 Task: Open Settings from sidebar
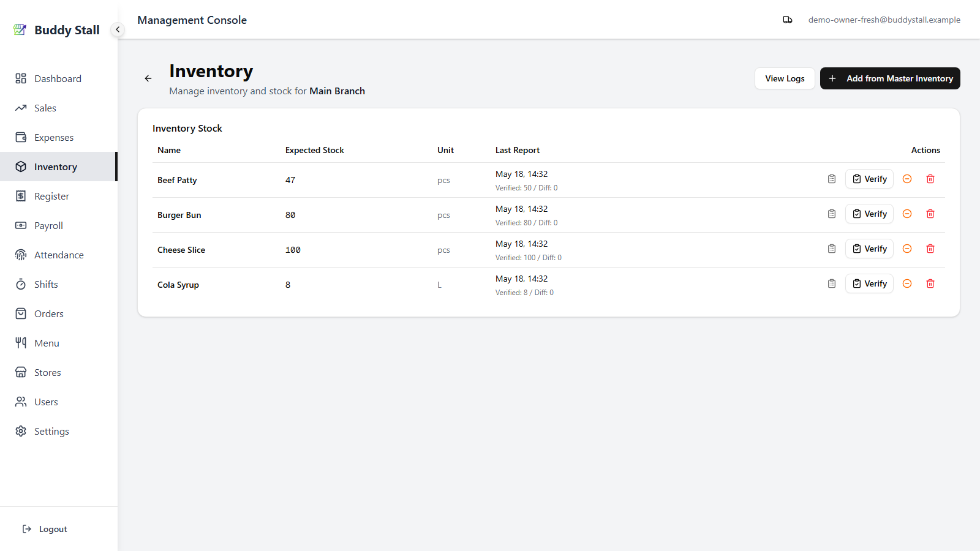58,431
